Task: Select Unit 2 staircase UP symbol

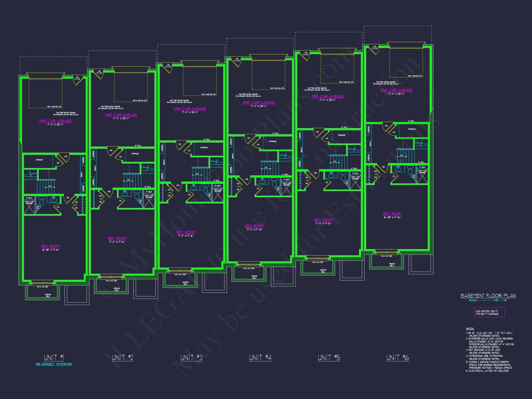Action: [128, 181]
